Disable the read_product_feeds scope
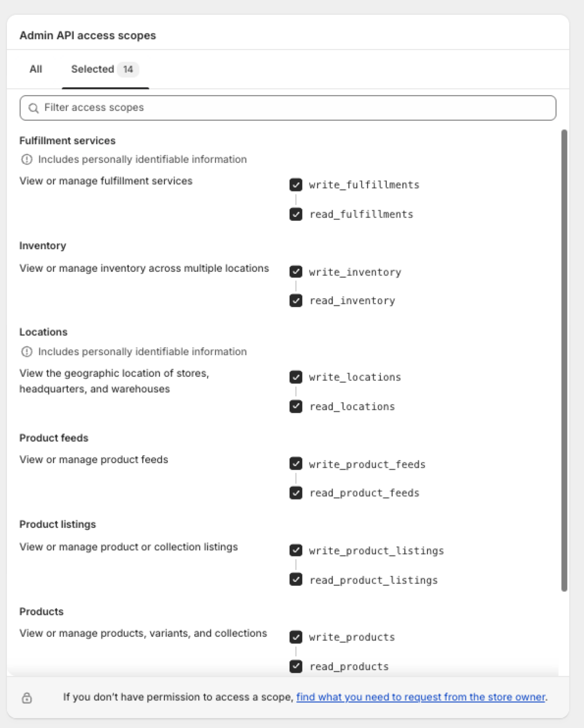Viewport: 584px width, 728px height. (x=296, y=493)
